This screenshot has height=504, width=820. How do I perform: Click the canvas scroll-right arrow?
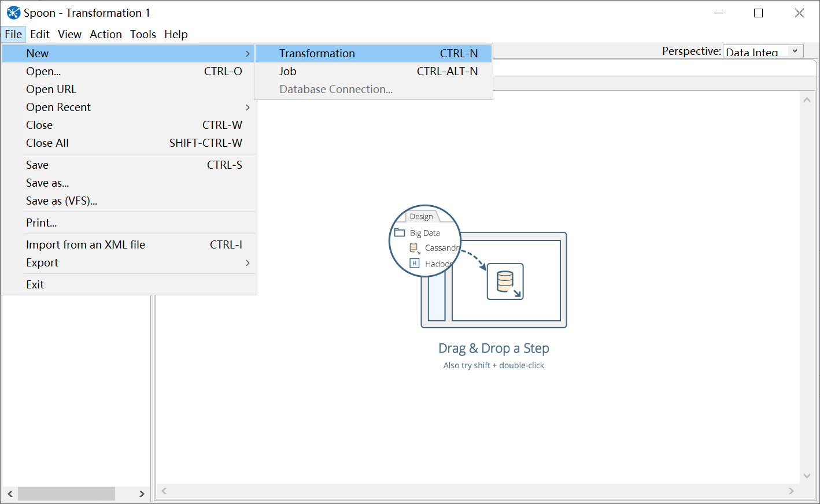(x=791, y=491)
